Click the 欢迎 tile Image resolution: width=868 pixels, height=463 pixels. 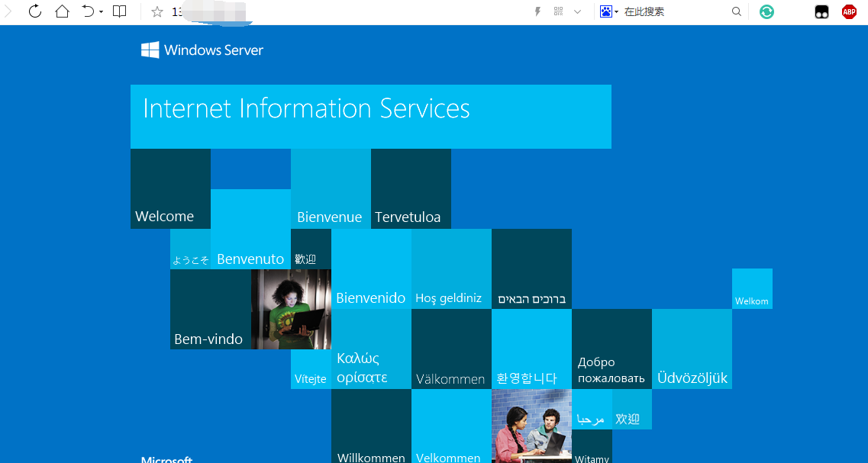631,410
